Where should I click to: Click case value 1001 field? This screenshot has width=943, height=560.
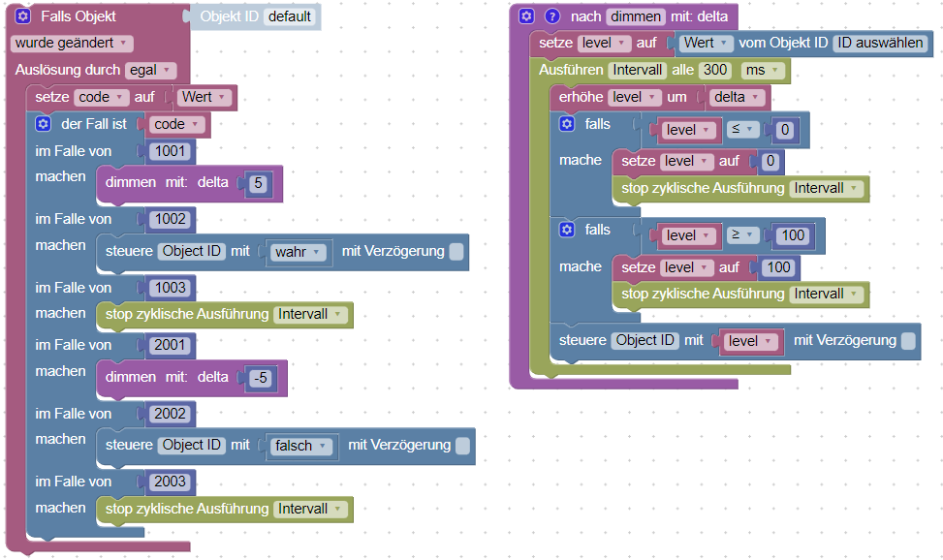[171, 151]
